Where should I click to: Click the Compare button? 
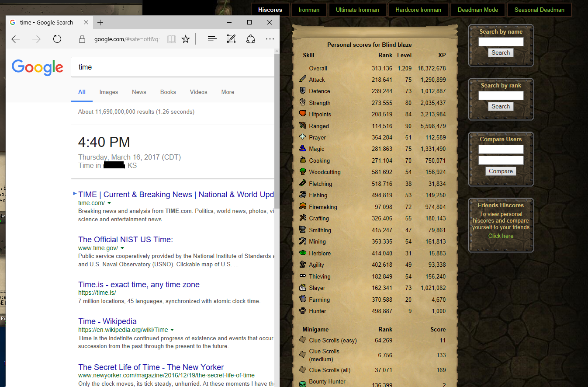click(x=501, y=171)
